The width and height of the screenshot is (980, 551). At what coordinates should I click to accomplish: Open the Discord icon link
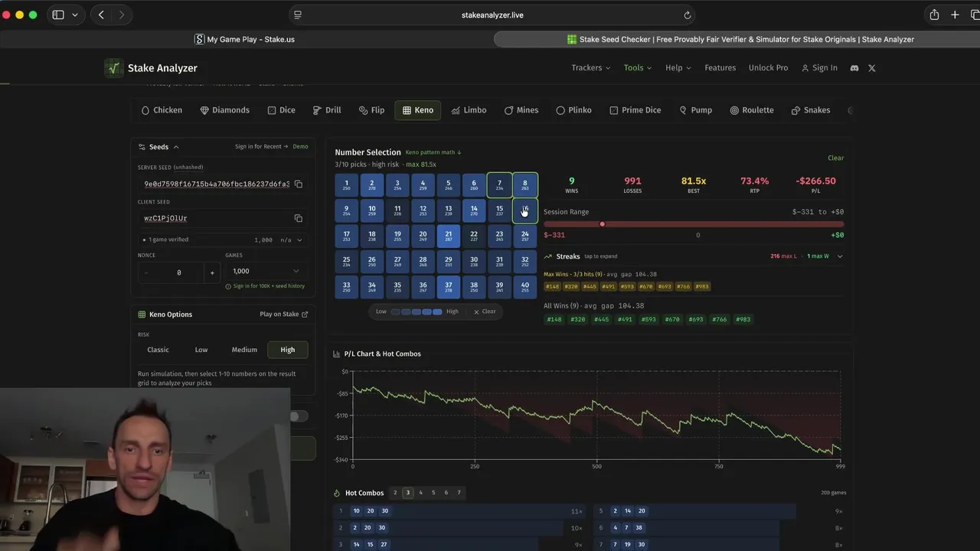854,68
